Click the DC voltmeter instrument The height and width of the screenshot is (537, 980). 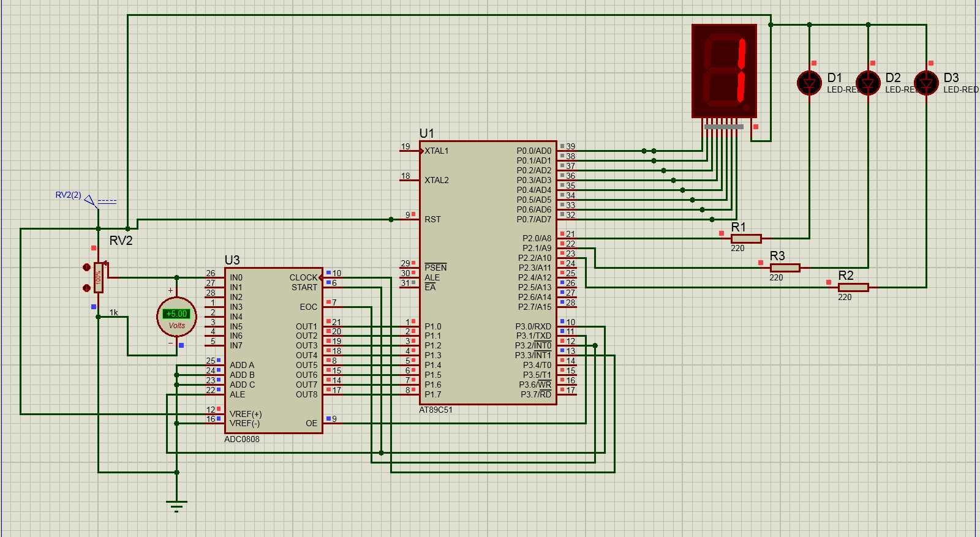point(177,317)
